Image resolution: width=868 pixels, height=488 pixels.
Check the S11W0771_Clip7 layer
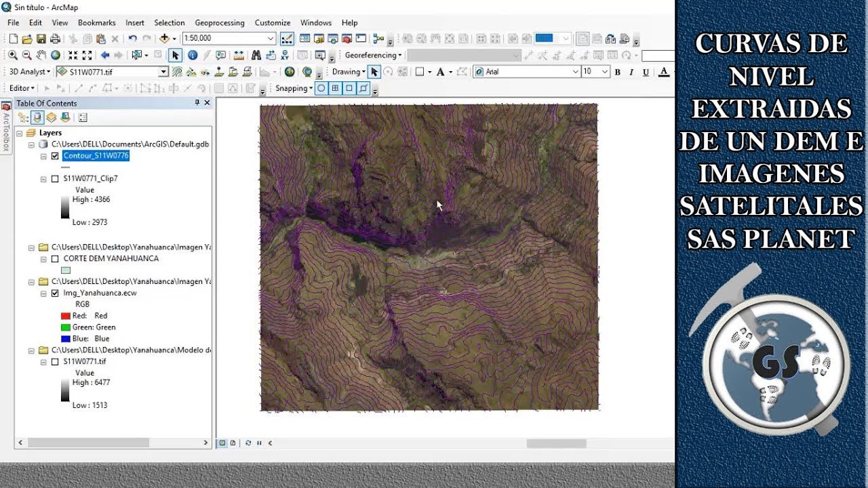[55, 179]
